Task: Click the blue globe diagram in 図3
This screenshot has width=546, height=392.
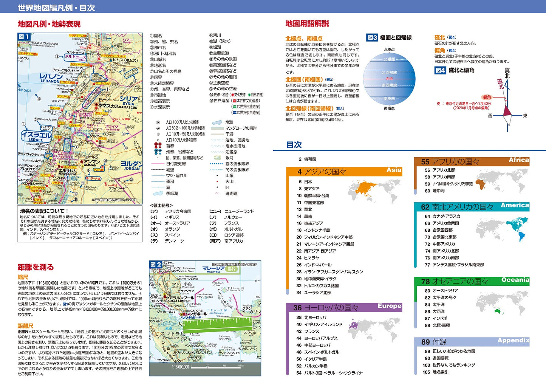Action: pos(389,79)
